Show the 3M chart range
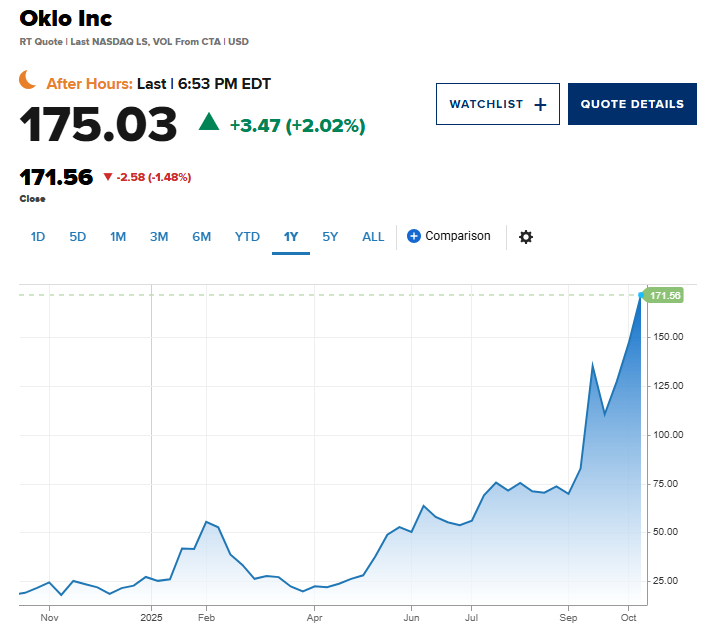 (159, 237)
